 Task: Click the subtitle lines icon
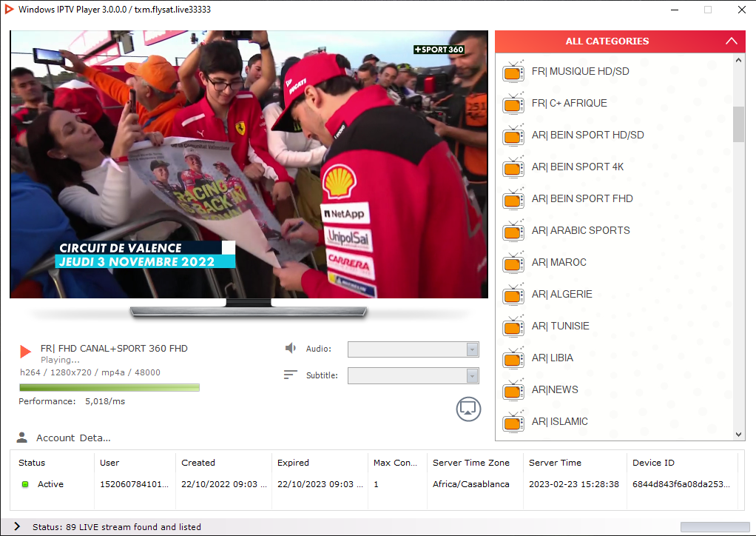coord(290,375)
